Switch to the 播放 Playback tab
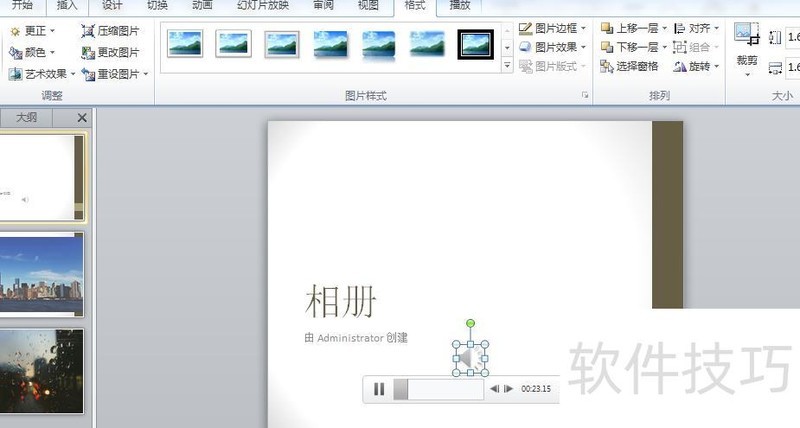This screenshot has height=428, width=800. pyautogui.click(x=459, y=6)
